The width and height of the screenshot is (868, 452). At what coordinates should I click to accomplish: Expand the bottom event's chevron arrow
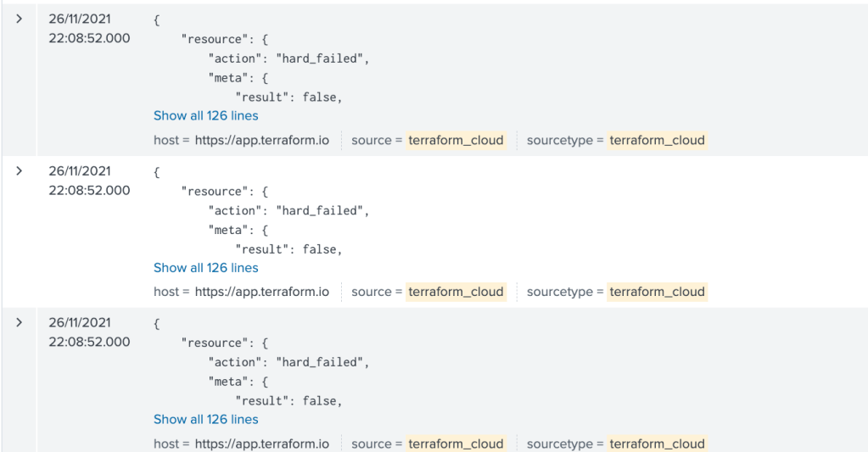(x=20, y=322)
